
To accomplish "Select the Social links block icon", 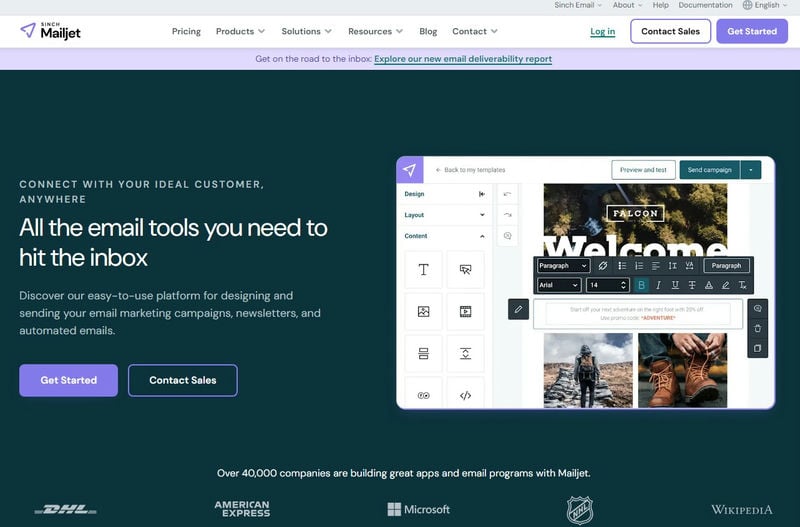I will pos(423,395).
